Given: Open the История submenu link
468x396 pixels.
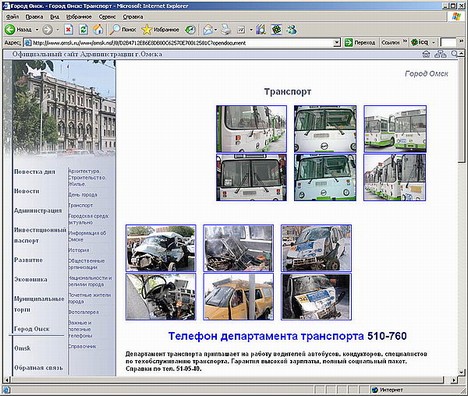Looking at the screenshot, I should [79, 250].
